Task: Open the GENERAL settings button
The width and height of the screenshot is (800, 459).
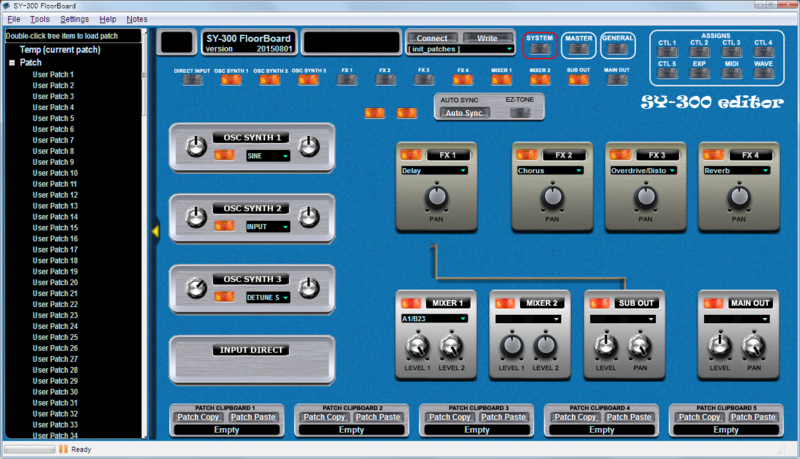Action: click(x=617, y=49)
